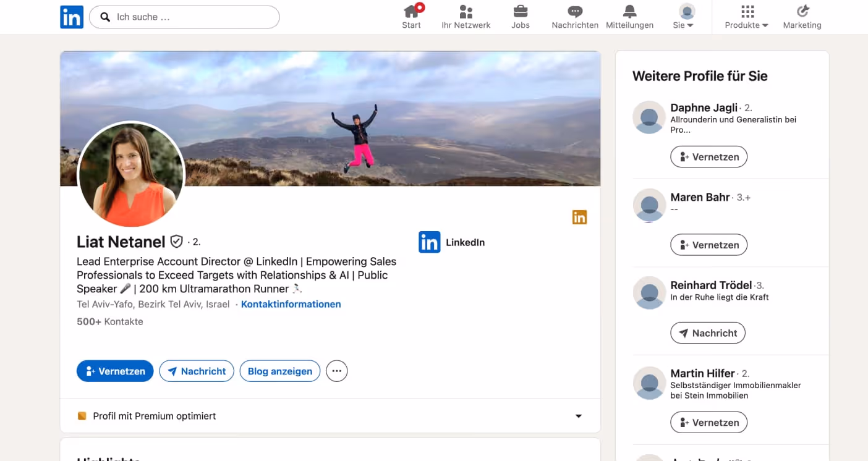Image resolution: width=868 pixels, height=461 pixels.
Task: Click the text "In der Ruhe liegt die Kraft"
Action: pyautogui.click(x=720, y=297)
